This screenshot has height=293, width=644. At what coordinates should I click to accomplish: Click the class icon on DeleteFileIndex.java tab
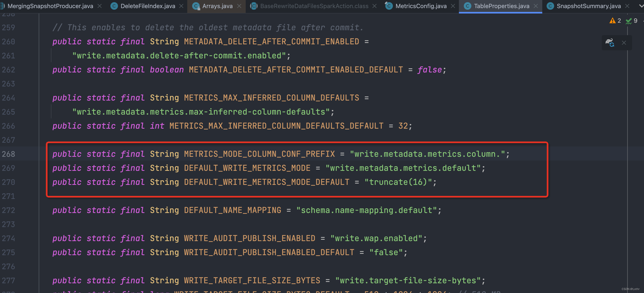tap(114, 6)
